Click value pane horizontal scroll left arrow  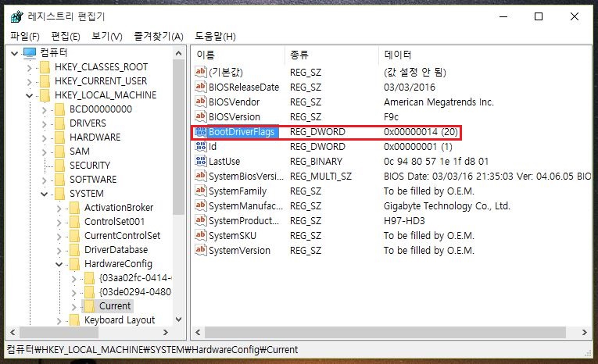[198, 332]
